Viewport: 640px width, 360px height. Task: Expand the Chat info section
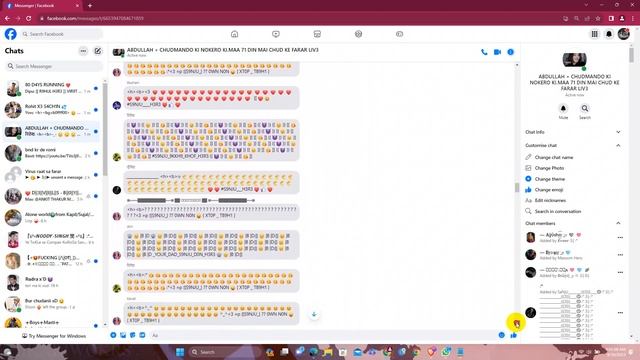[x=573, y=132]
